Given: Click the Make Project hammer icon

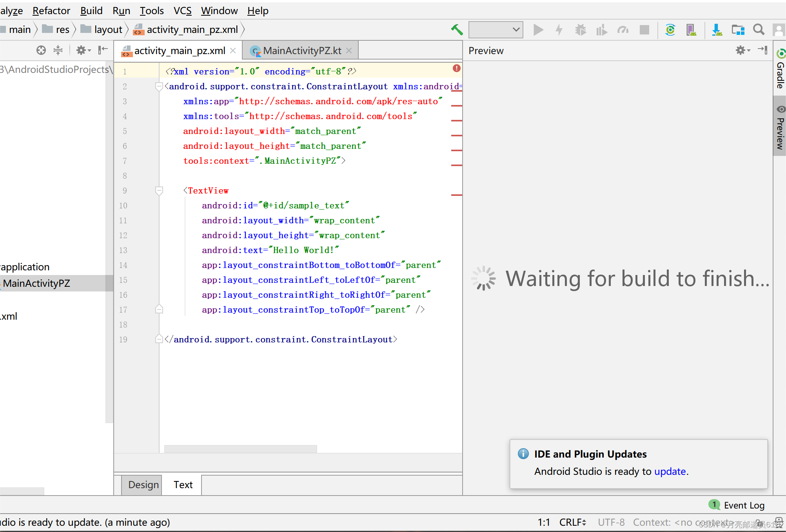Looking at the screenshot, I should point(457,30).
